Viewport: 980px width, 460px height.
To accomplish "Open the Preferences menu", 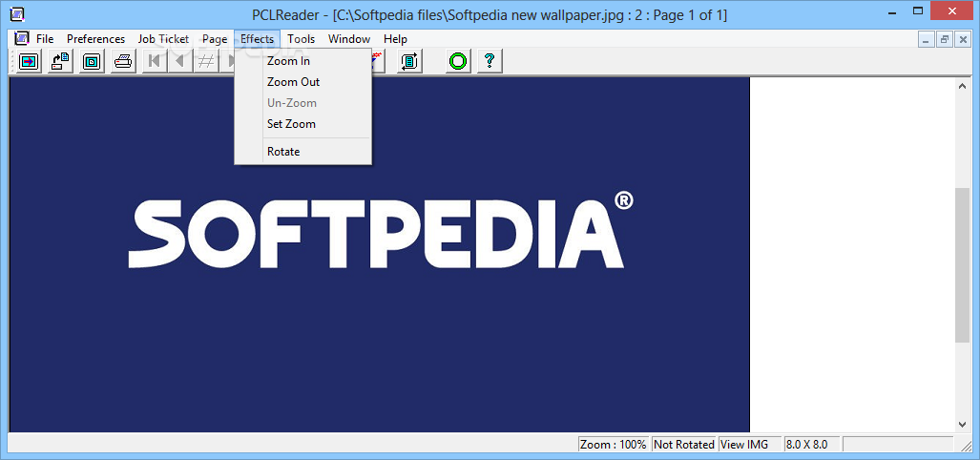I will [x=95, y=39].
